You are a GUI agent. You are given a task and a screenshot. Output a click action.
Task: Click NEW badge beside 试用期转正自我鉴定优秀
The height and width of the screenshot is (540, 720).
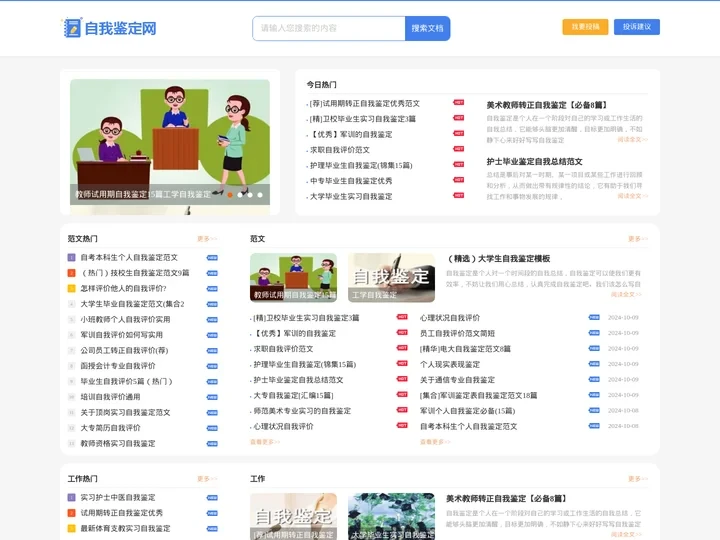click(212, 513)
